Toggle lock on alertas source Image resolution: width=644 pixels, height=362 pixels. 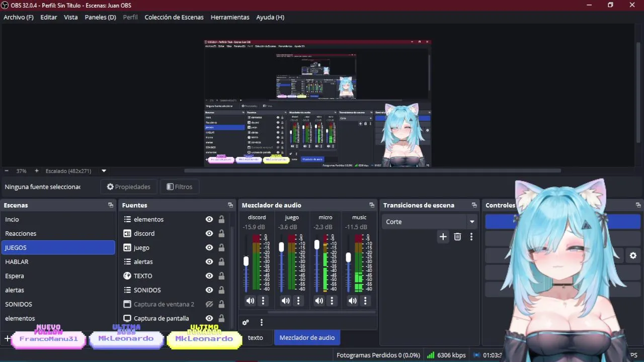tap(221, 261)
